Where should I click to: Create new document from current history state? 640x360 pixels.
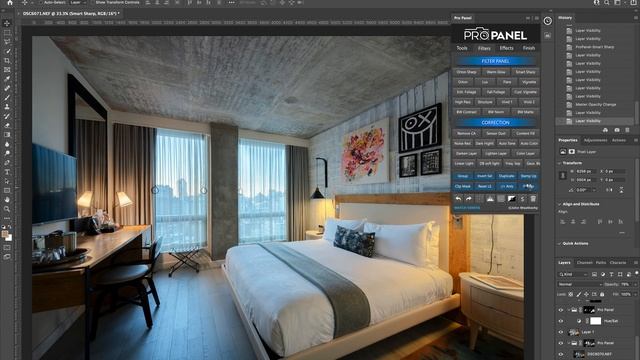[605, 130]
